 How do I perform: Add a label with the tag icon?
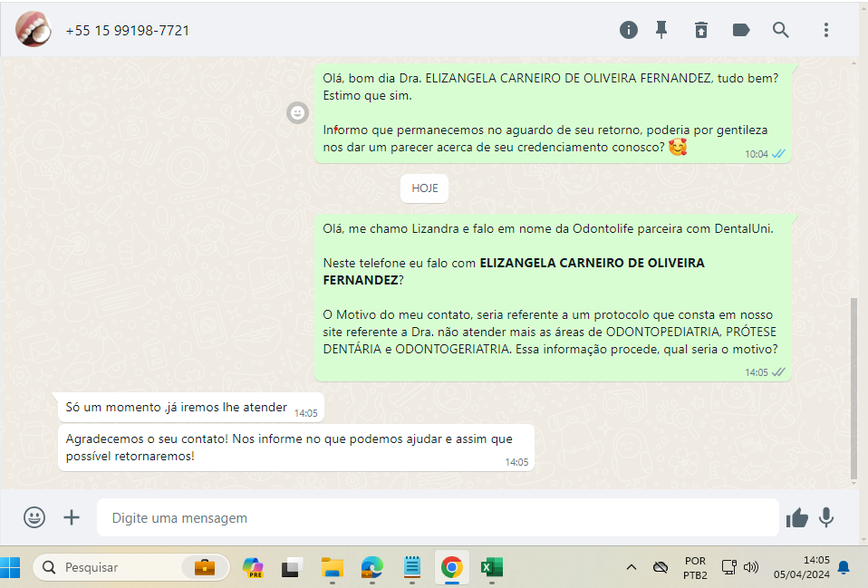740,30
